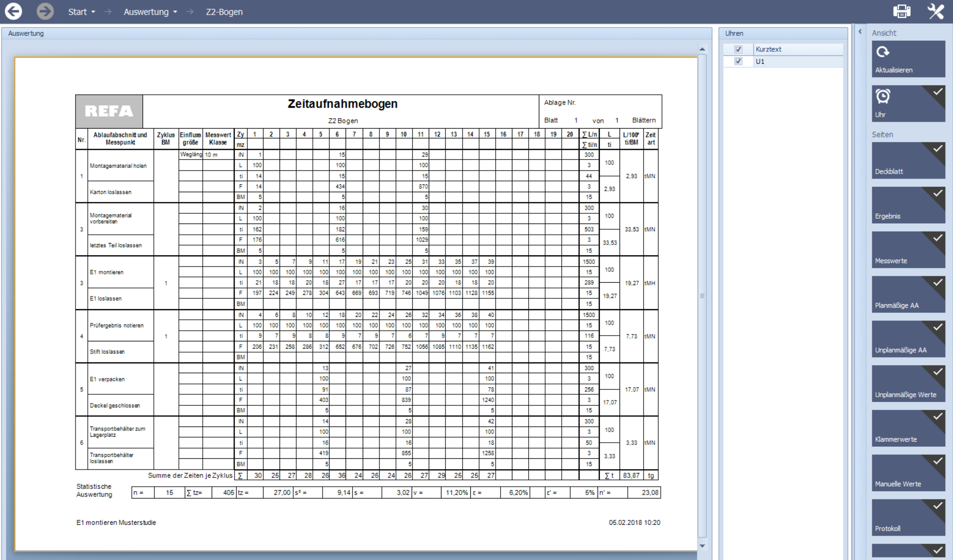Select the U1 row in Uhren list
Viewport: 953px width, 560px height.
click(x=783, y=61)
